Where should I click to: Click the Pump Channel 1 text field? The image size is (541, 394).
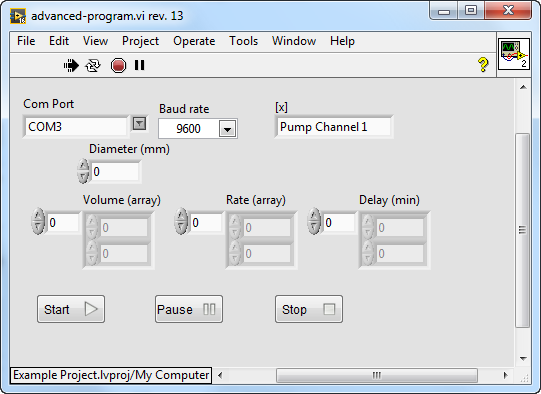tap(334, 127)
